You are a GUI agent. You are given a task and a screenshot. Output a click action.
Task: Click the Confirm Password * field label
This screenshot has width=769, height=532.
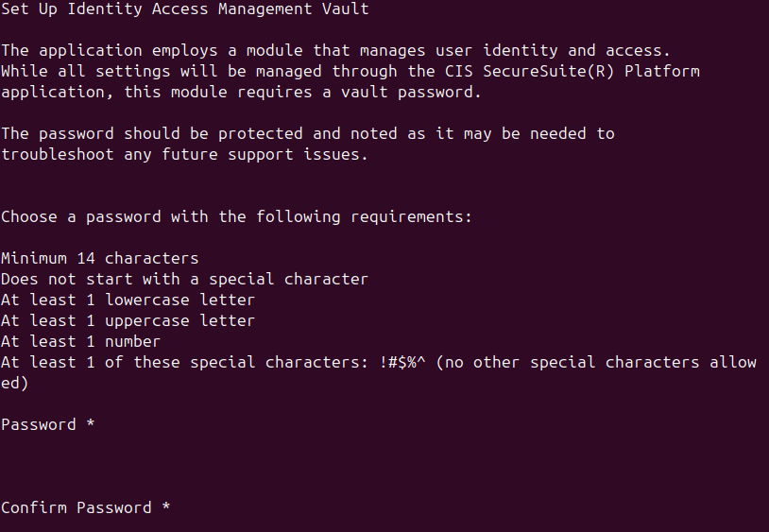point(85,508)
